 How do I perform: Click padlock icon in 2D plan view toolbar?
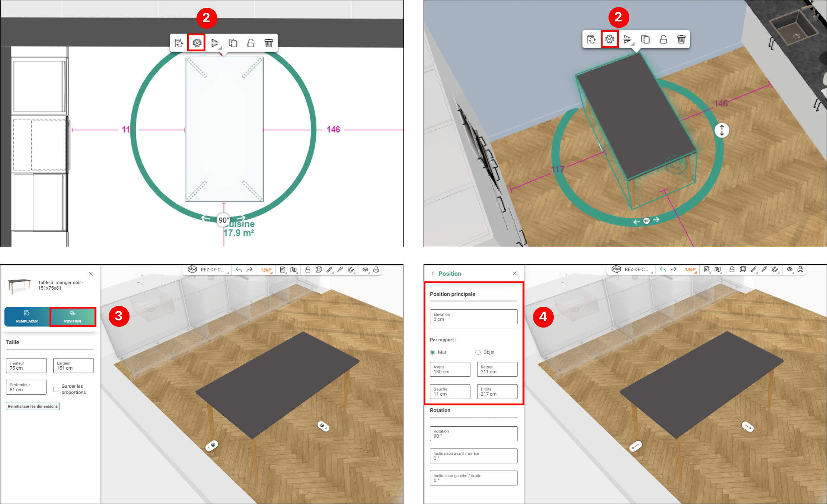pyautogui.click(x=251, y=43)
